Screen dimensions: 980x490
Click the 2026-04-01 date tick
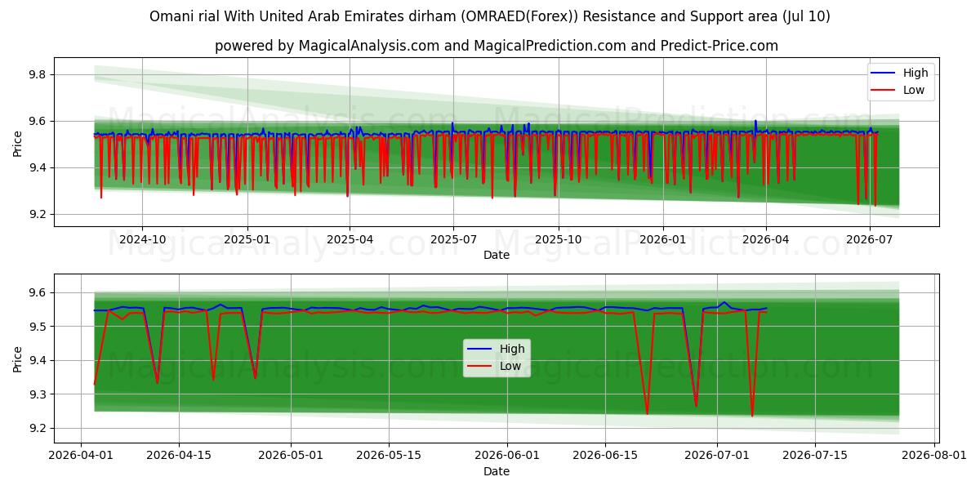pos(81,455)
